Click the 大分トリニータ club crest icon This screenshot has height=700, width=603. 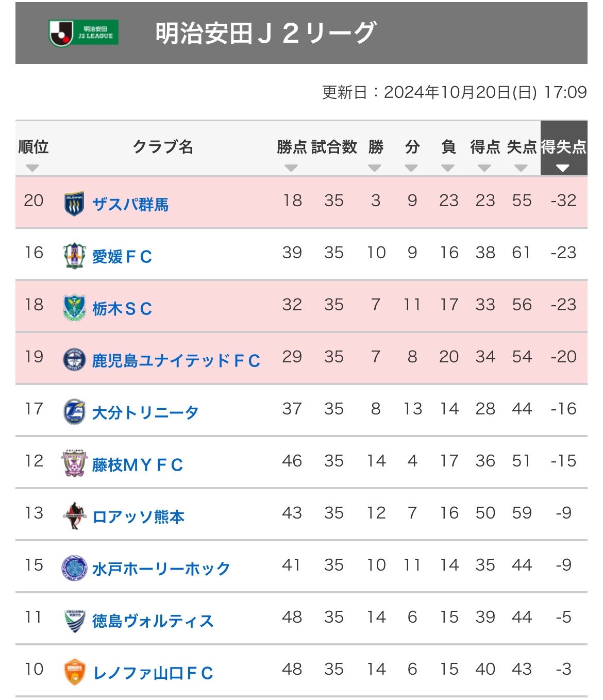74,412
